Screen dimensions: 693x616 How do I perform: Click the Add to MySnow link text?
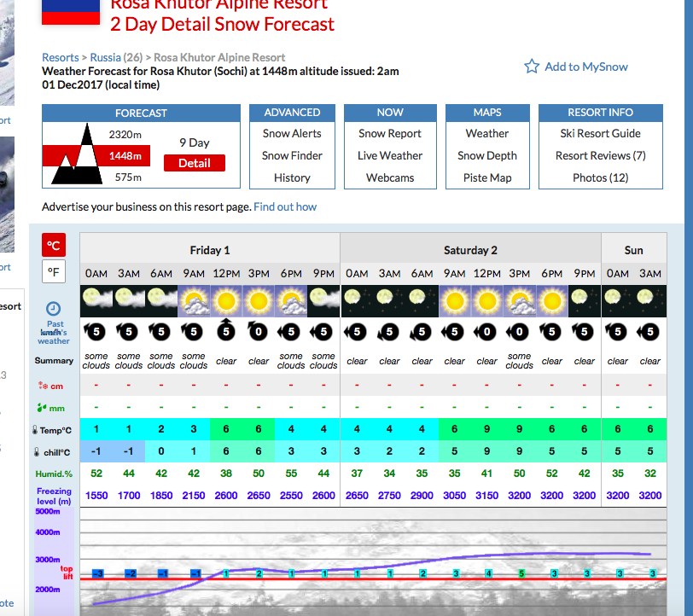586,67
